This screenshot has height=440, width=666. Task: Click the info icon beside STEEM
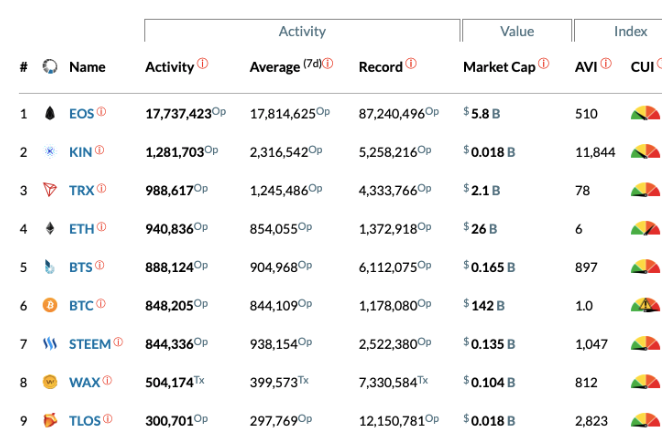pos(118,342)
